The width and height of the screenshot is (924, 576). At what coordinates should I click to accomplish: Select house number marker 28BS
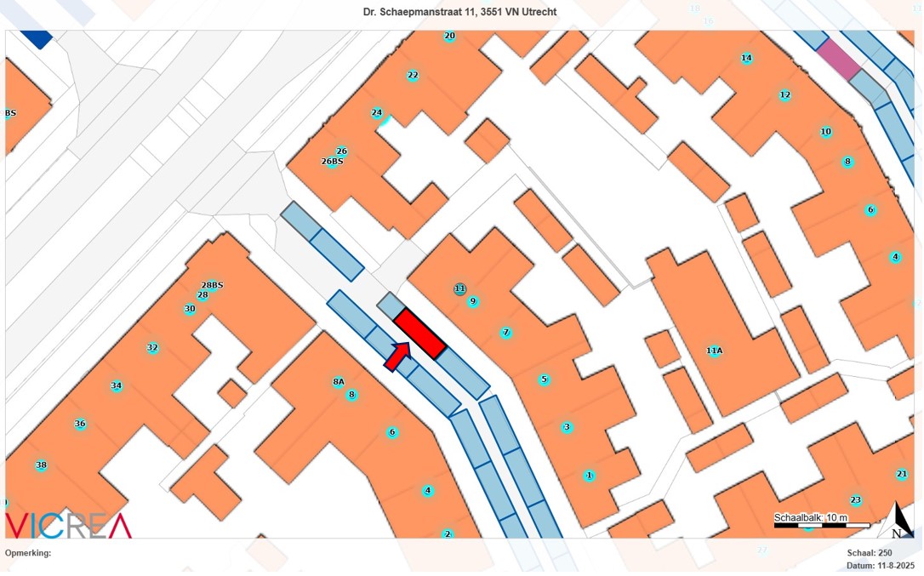point(212,285)
